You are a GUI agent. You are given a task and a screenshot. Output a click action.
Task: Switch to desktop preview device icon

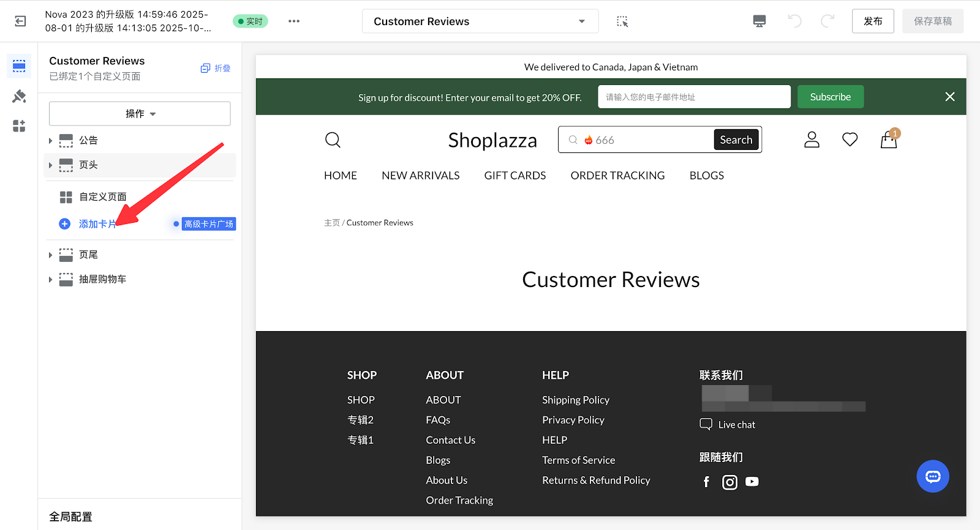tap(759, 21)
